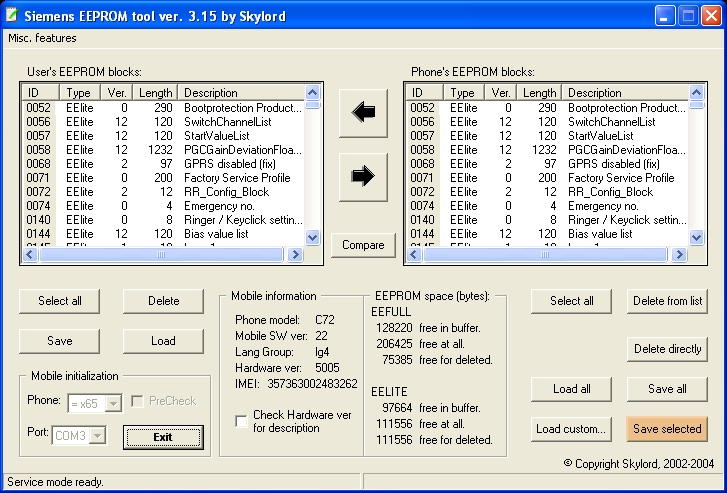Screen dimensions: 727x493
Task: Click right arrow of user's horizontal scrollbar
Action: click(295, 255)
